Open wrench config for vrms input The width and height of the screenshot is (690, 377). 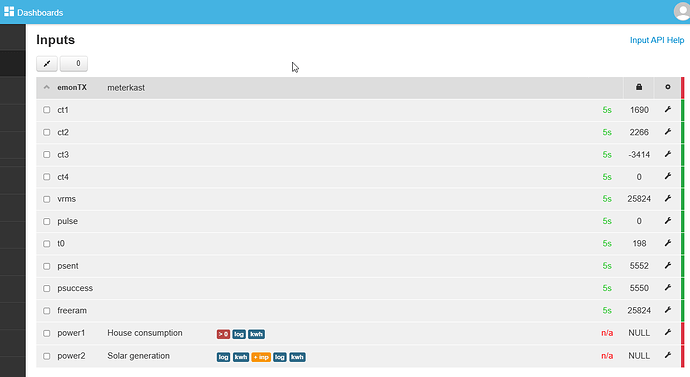(668, 199)
